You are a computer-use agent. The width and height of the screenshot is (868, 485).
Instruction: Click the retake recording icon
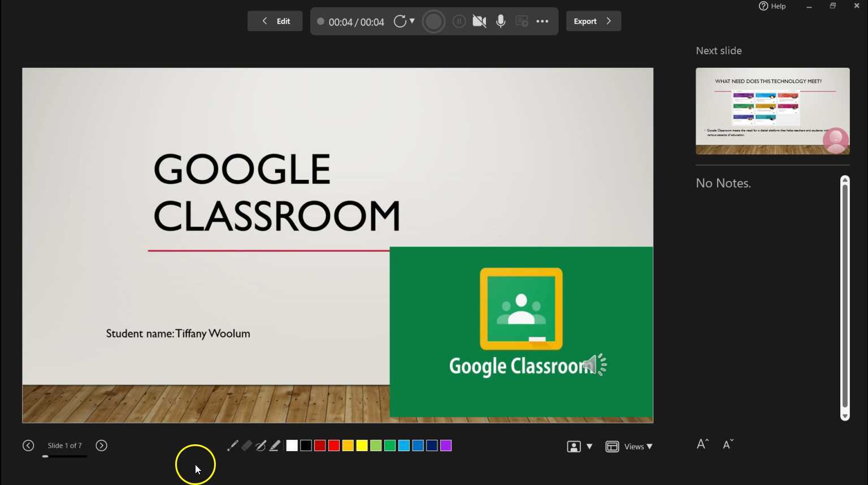coord(400,21)
